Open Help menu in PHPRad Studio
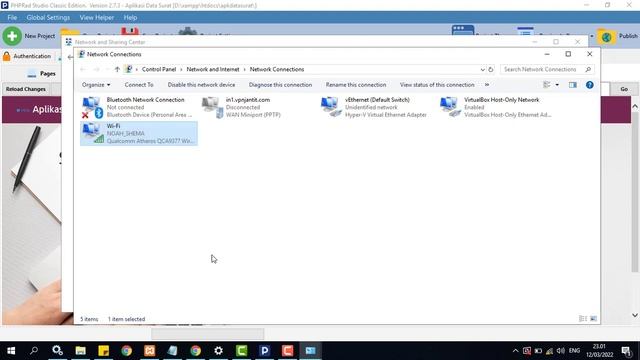640x360 pixels. tap(130, 18)
